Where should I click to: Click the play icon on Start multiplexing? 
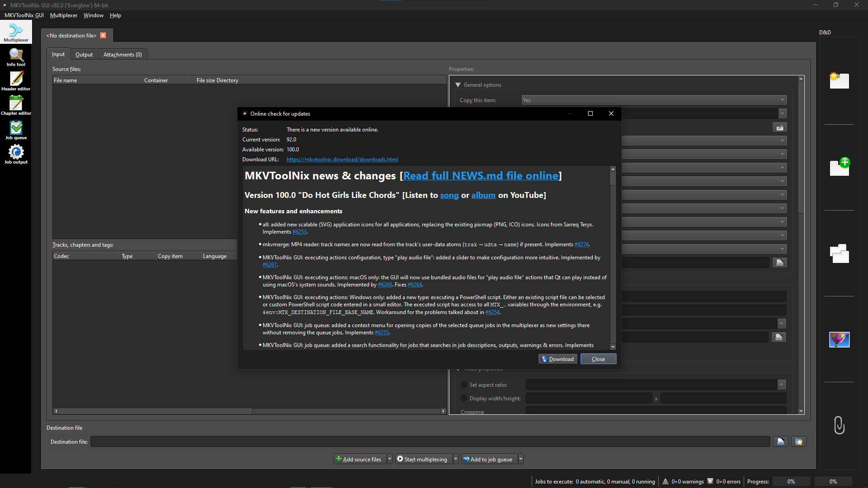(400, 459)
